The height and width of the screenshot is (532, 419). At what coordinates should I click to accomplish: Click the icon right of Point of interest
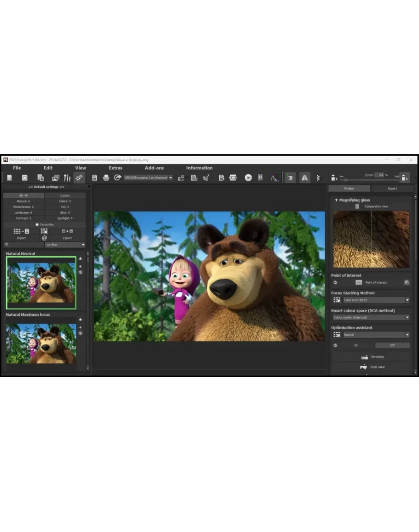(x=407, y=283)
